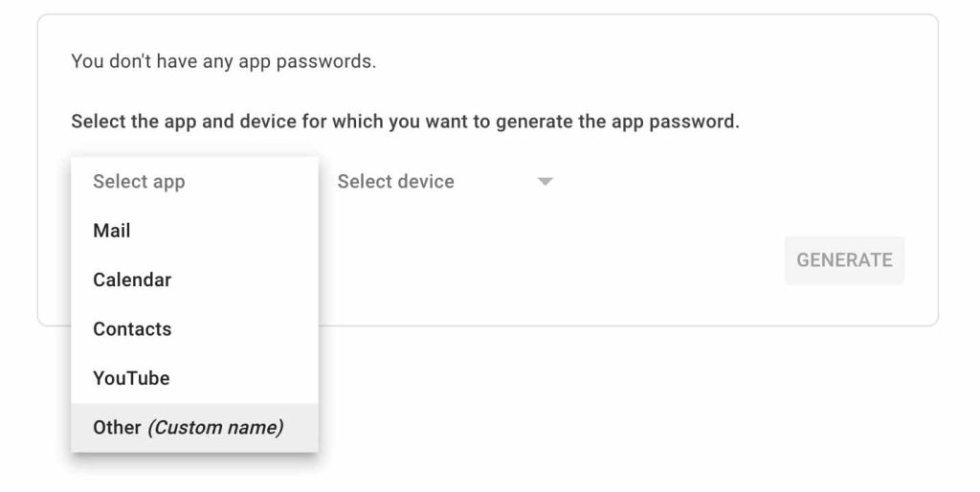
Task: Click the "Select app" placeholder text
Action: (x=139, y=182)
